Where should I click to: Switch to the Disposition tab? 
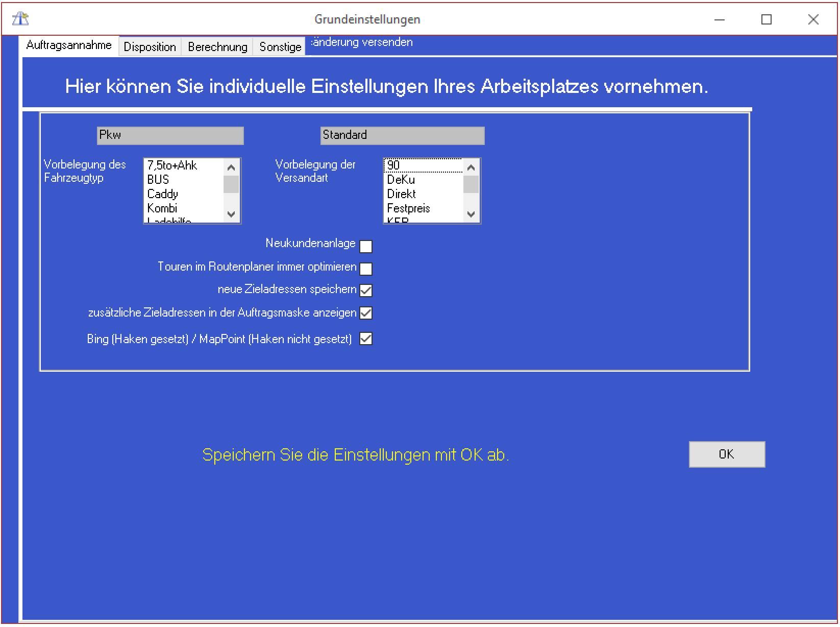click(150, 47)
